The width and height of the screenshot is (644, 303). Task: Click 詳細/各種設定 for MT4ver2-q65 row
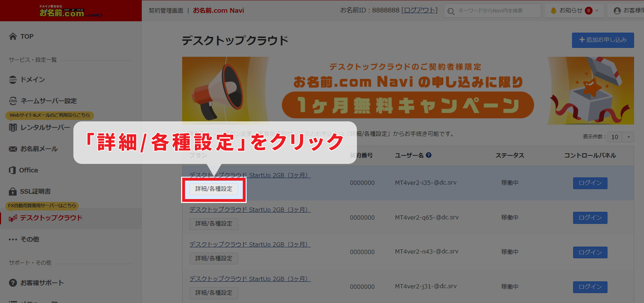coord(214,224)
